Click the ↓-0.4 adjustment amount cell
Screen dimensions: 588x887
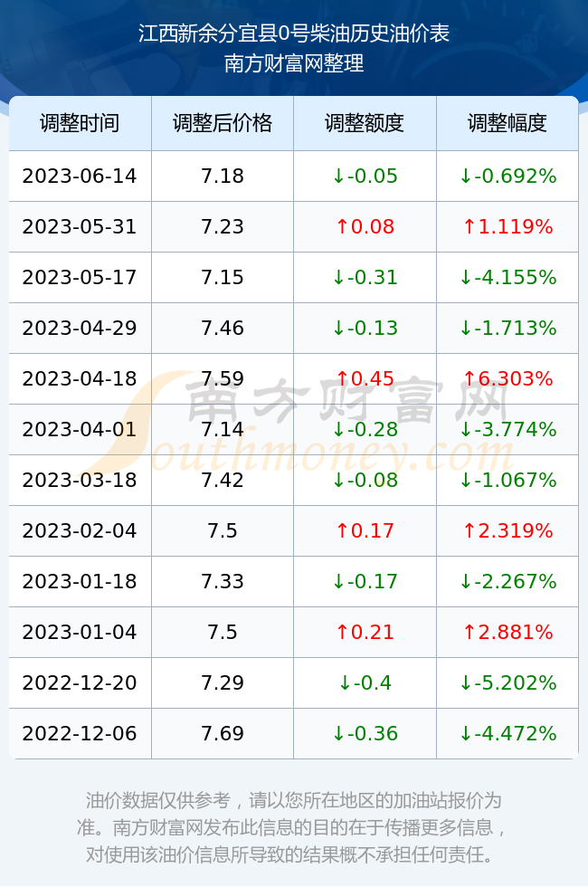(x=365, y=682)
